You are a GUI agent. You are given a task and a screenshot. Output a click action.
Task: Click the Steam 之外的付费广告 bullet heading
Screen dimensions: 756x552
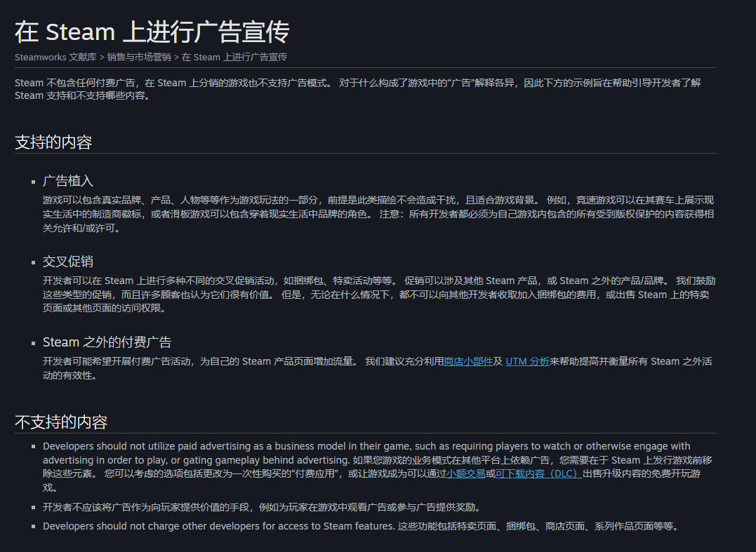107,342
